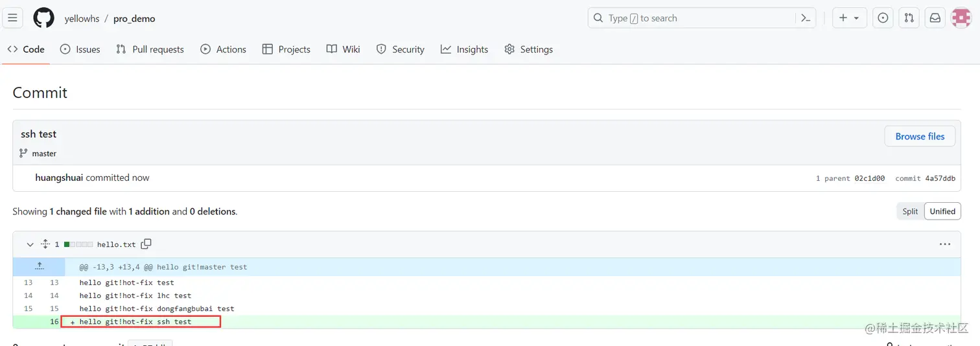Open the hello.txt diff options menu
The image size is (980, 346).
coord(945,244)
